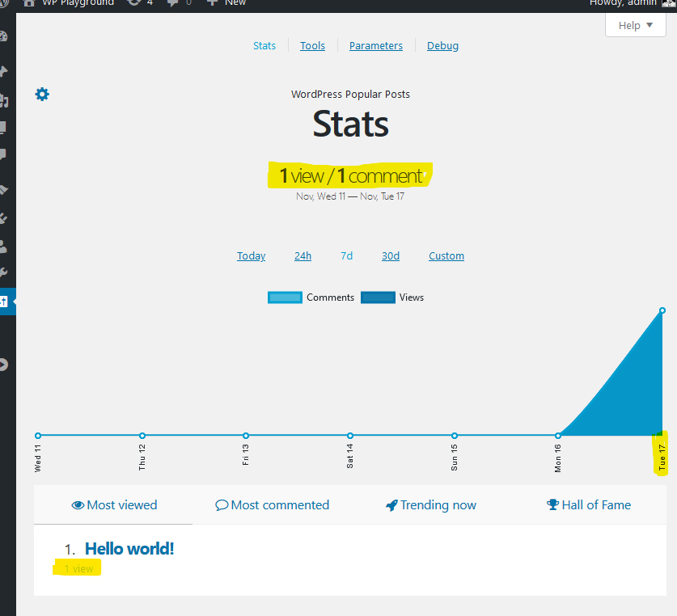677x616 pixels.
Task: Go to the Tools section
Action: 312,46
